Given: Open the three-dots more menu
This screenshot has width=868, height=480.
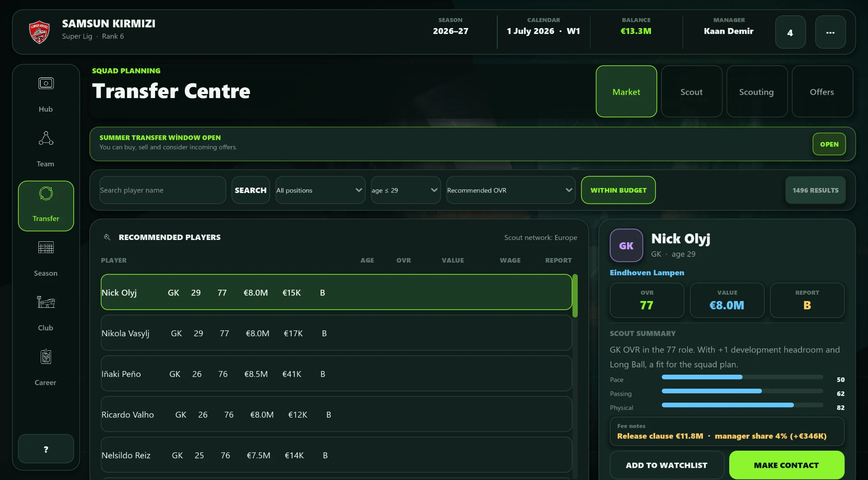Looking at the screenshot, I should [830, 32].
